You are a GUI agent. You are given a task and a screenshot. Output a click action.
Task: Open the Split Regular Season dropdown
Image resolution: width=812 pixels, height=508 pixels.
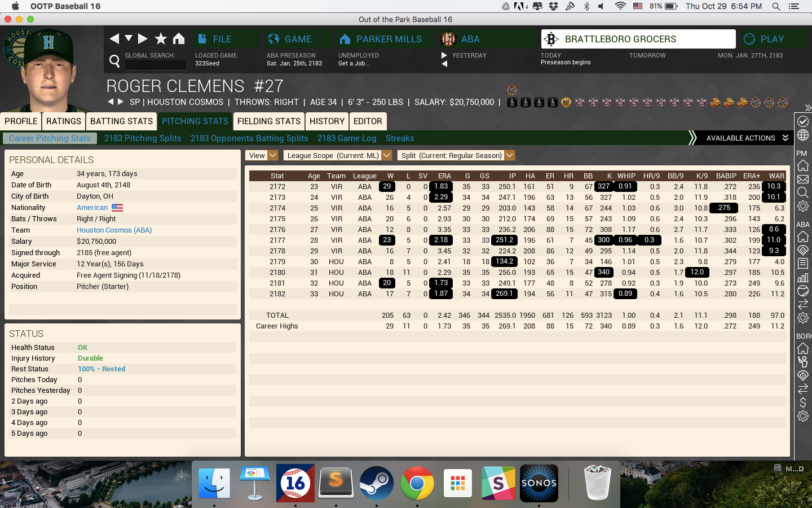coord(456,155)
